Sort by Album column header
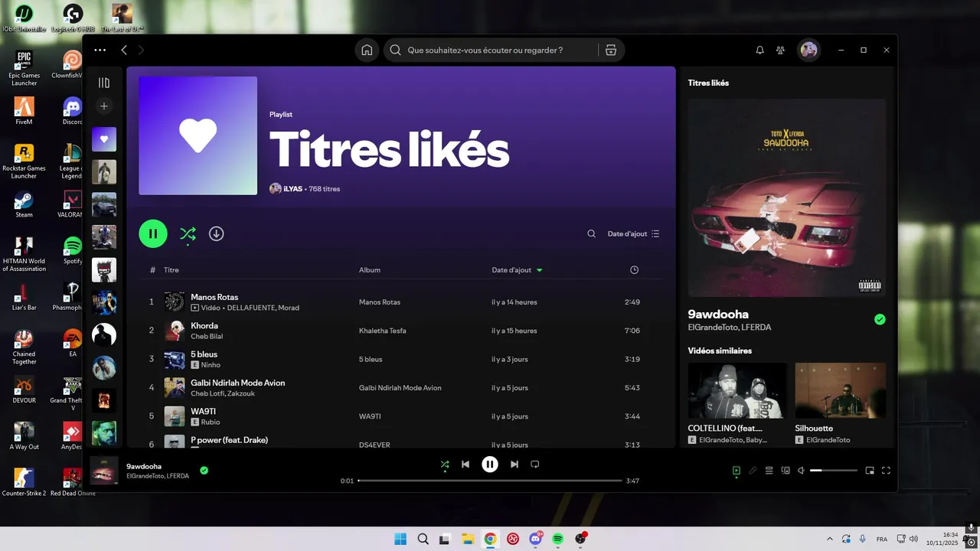 [370, 270]
